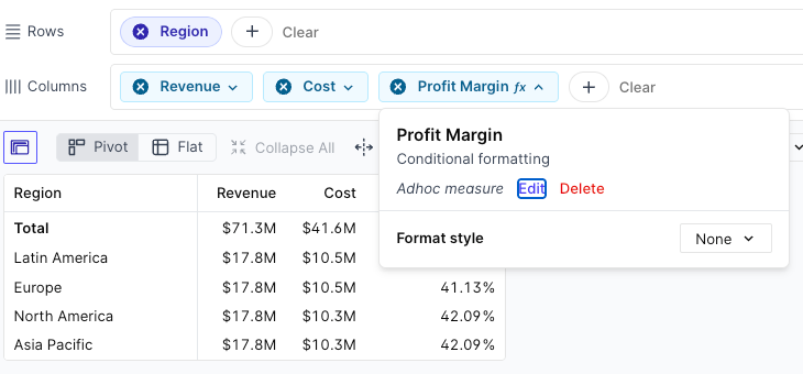Remove Profit Margin measure with x icon

point(398,87)
